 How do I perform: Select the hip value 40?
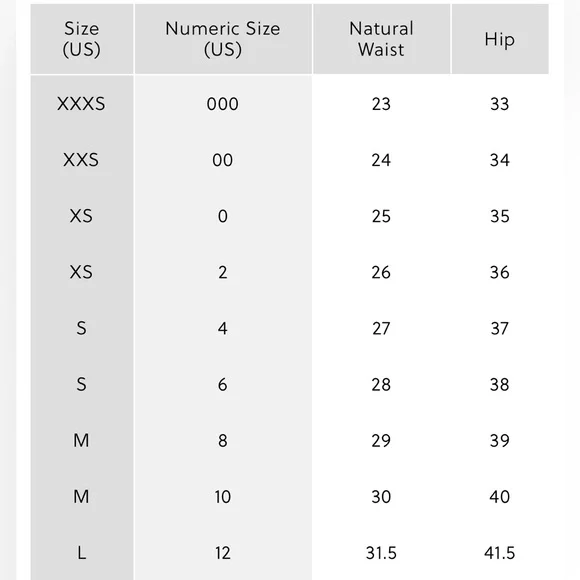point(500,497)
